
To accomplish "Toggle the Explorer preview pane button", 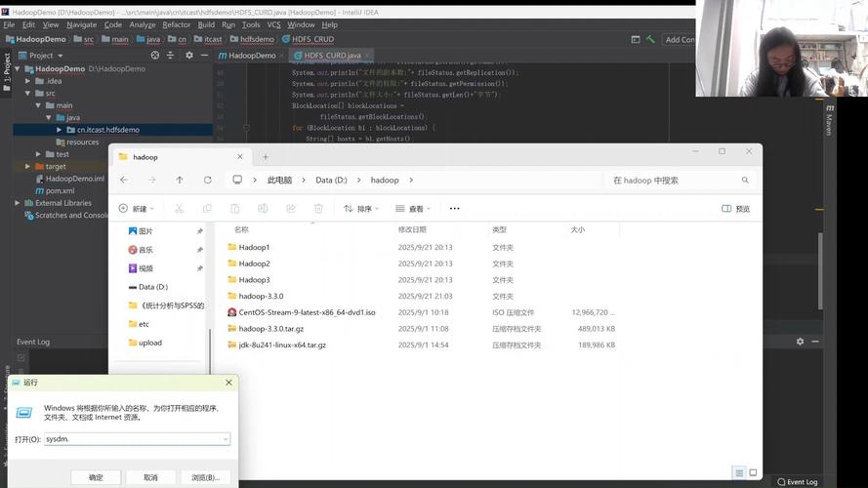I will click(x=735, y=209).
